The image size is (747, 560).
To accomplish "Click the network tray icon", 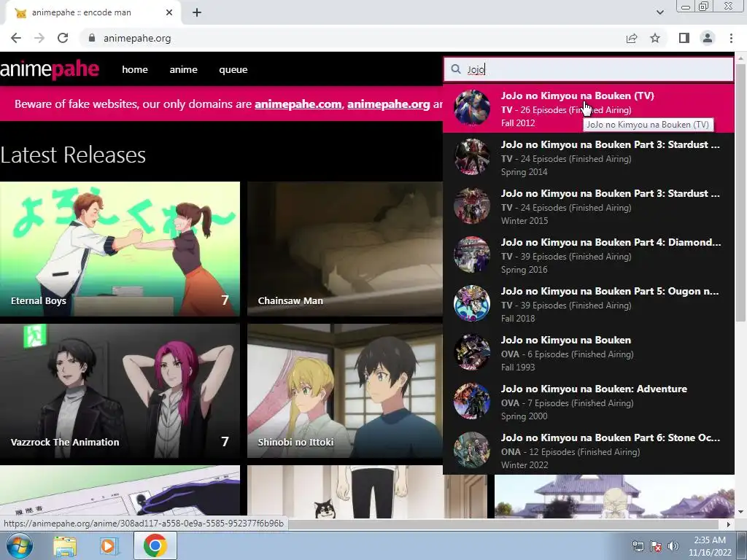I will pos(638,546).
